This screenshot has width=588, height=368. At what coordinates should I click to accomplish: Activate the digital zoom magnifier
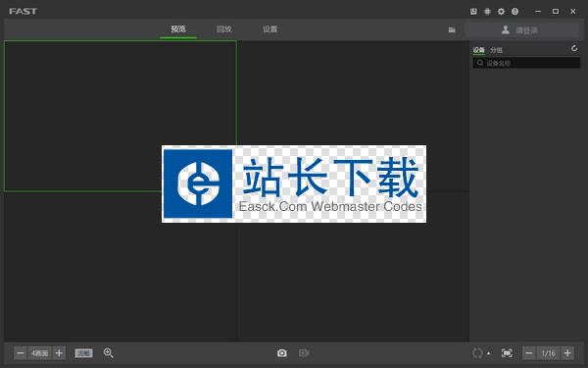[x=109, y=353]
